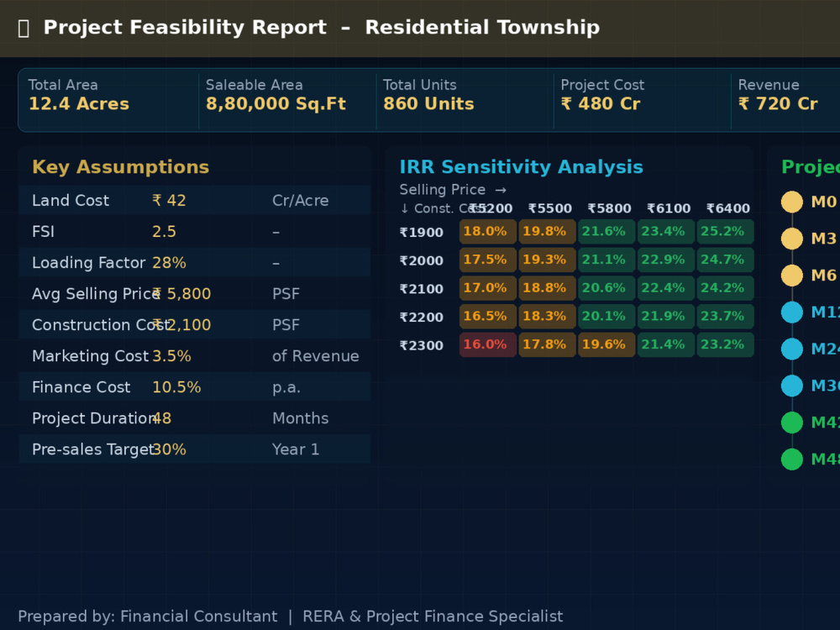Click the 'of Revenue' unit label
Screen dimensions: 840x630
(316, 355)
